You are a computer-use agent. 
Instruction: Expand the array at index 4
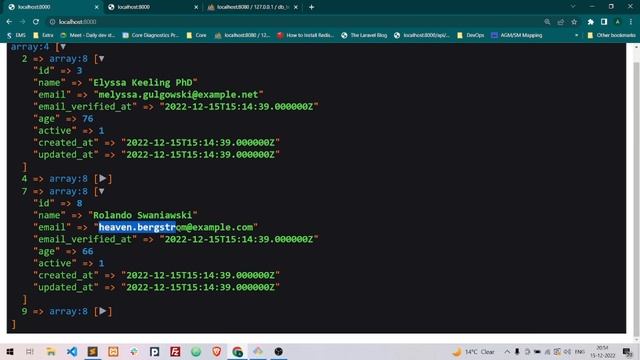pyautogui.click(x=103, y=178)
